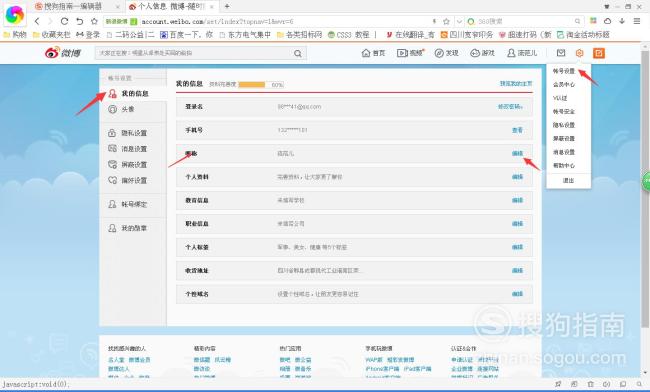Click the profile completeness progress bar
The width and height of the screenshot is (650, 392).
[x=261, y=85]
